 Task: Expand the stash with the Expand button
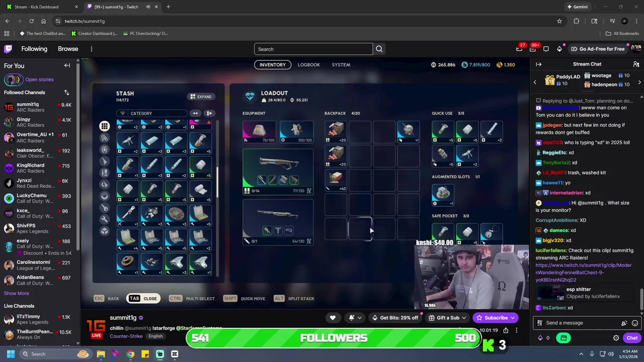pyautogui.click(x=201, y=97)
